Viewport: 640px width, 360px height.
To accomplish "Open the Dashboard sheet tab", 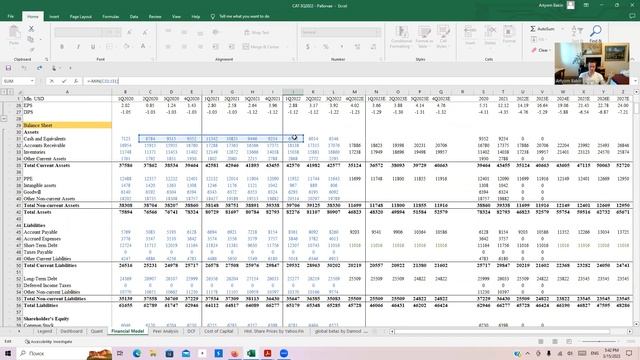I will coord(71,331).
